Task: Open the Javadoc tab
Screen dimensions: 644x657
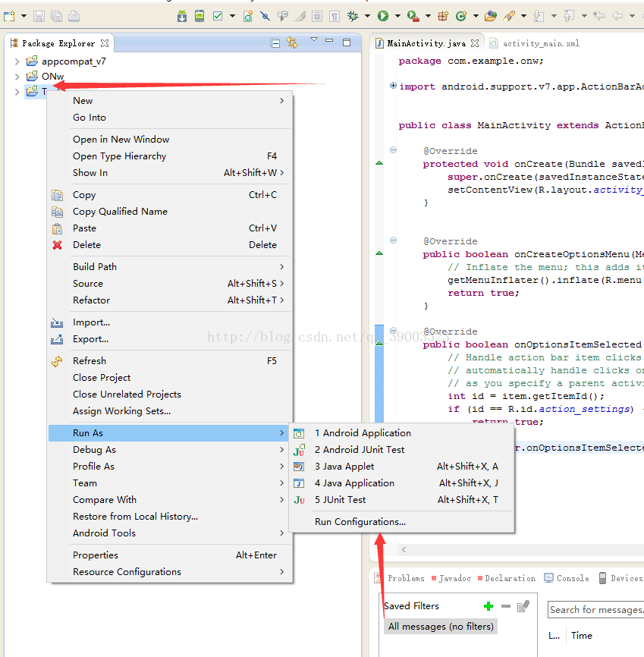Action: click(451, 578)
